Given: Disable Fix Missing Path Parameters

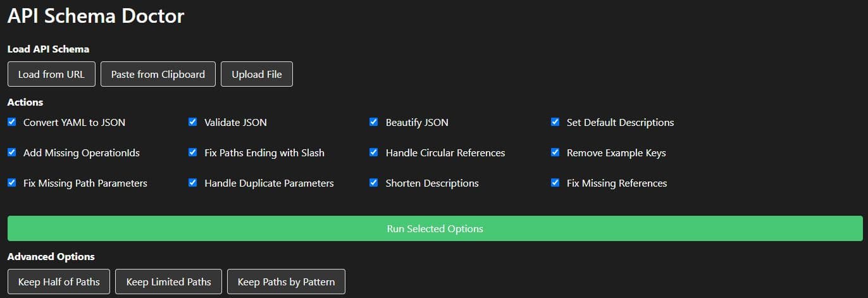Looking at the screenshot, I should point(12,183).
